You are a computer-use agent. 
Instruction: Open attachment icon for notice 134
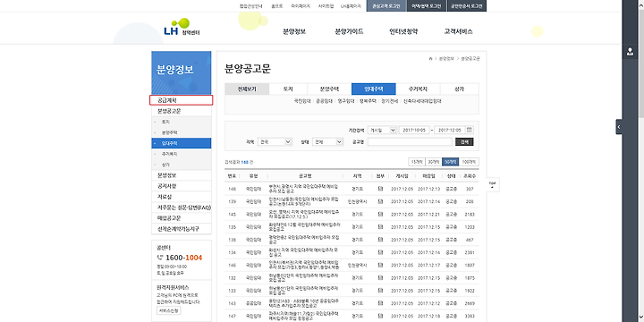click(380, 252)
